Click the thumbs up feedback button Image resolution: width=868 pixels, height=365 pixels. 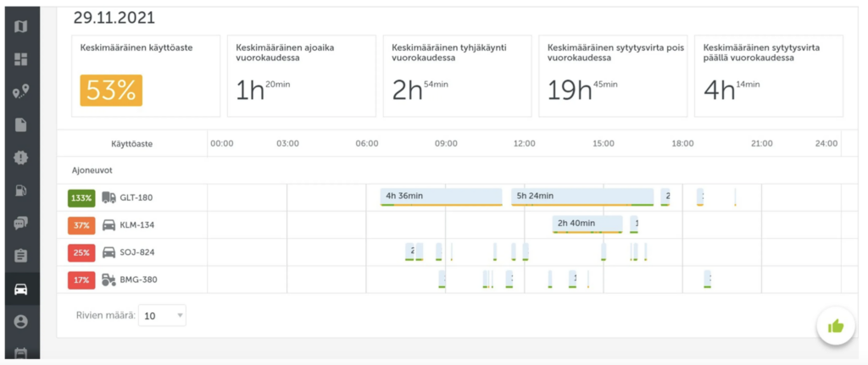[x=835, y=326]
